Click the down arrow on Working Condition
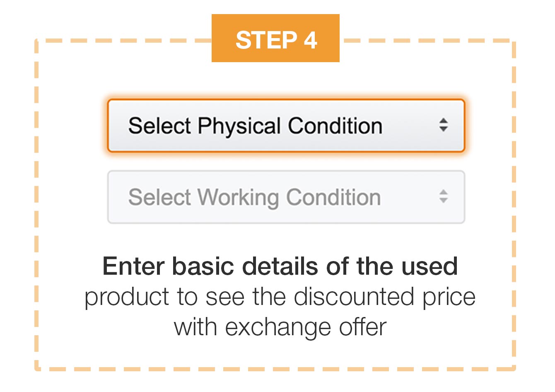Viewport: 555px width, 392px height. [x=444, y=201]
